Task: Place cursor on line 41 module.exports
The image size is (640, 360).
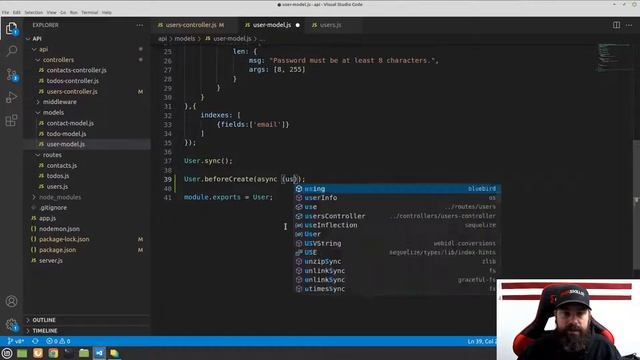Action: coord(228,197)
